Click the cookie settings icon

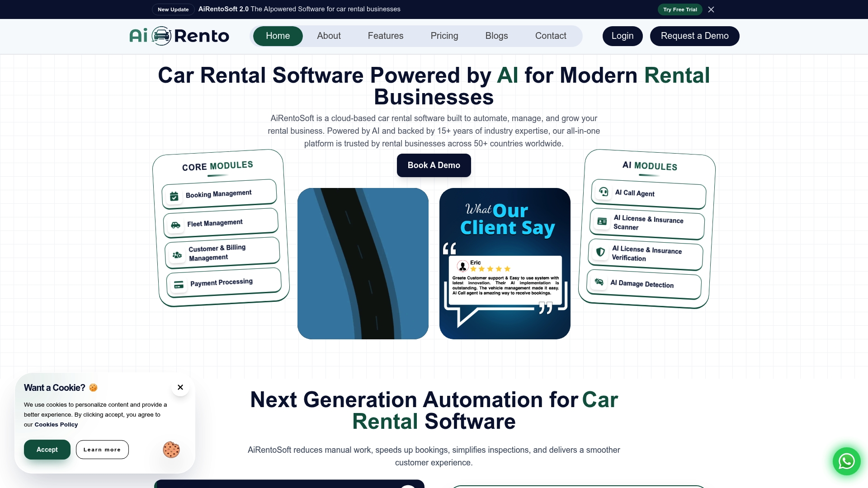(x=171, y=450)
